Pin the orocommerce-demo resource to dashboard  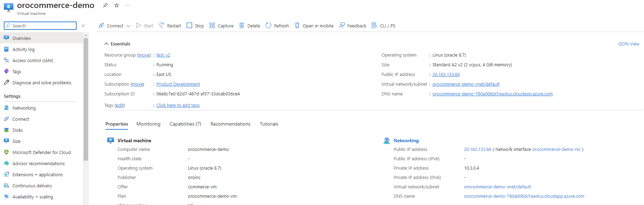pyautogui.click(x=105, y=5)
